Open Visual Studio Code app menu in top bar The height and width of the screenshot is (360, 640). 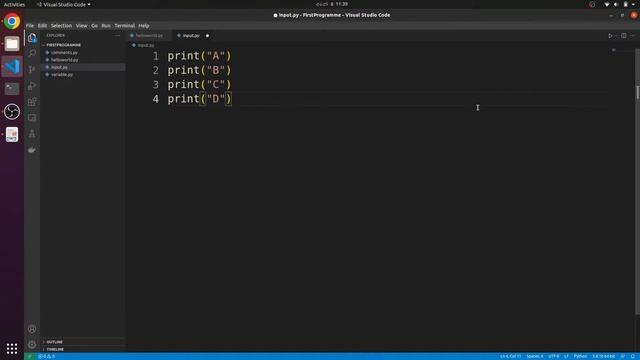click(x=64, y=4)
